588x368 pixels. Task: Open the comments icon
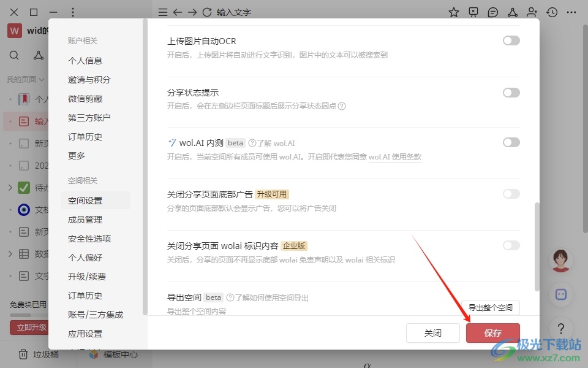[x=492, y=12]
